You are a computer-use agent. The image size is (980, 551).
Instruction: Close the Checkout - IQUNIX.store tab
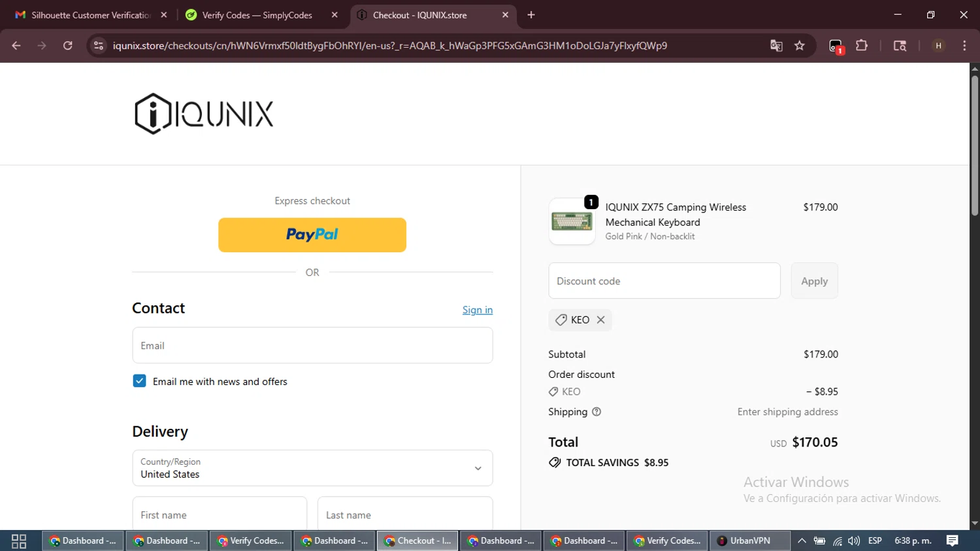coord(505,15)
